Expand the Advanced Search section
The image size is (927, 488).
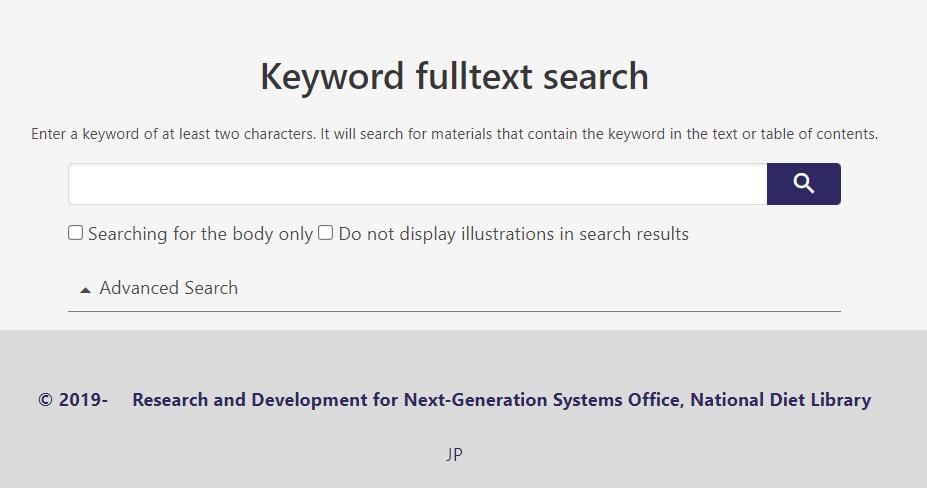coord(168,288)
